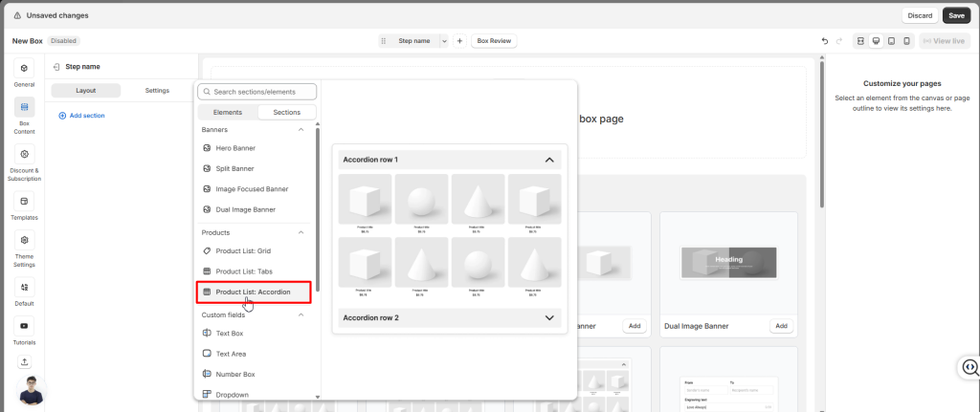Click the plus icon to add a step
980x412 pixels.
(x=459, y=41)
